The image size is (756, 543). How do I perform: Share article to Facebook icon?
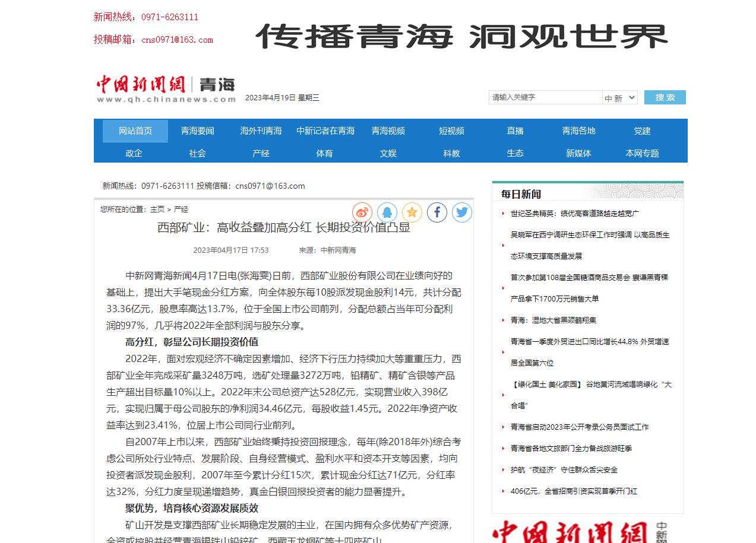coord(437,212)
